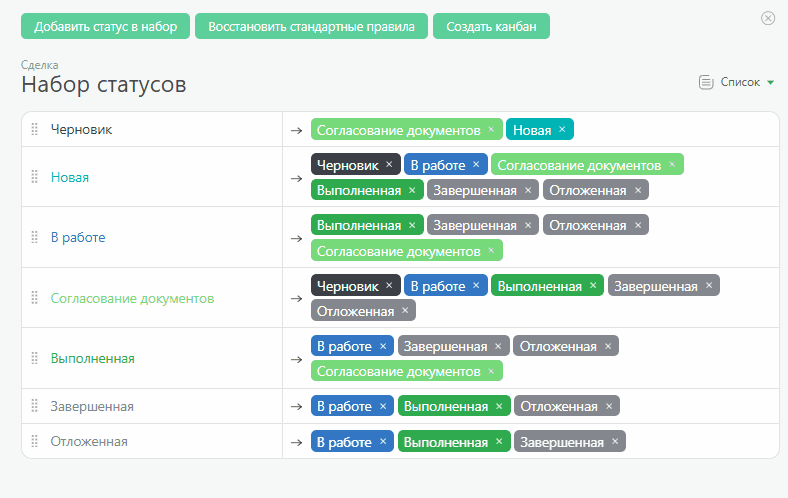Viewport: 788px width, 498px height.
Task: Remove 'Согласование документов' tag from Выполненная row
Action: point(491,371)
